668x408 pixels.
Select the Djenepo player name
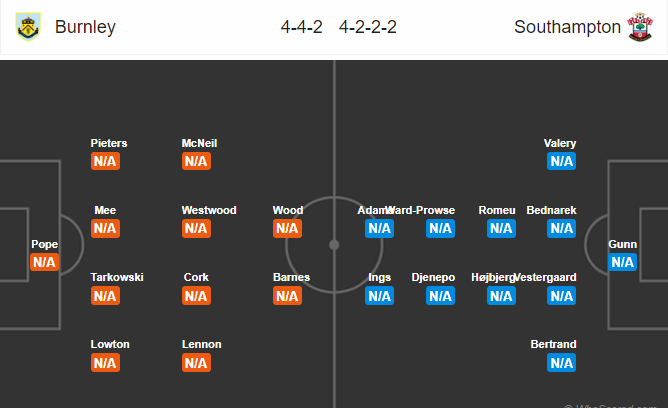[x=433, y=277]
